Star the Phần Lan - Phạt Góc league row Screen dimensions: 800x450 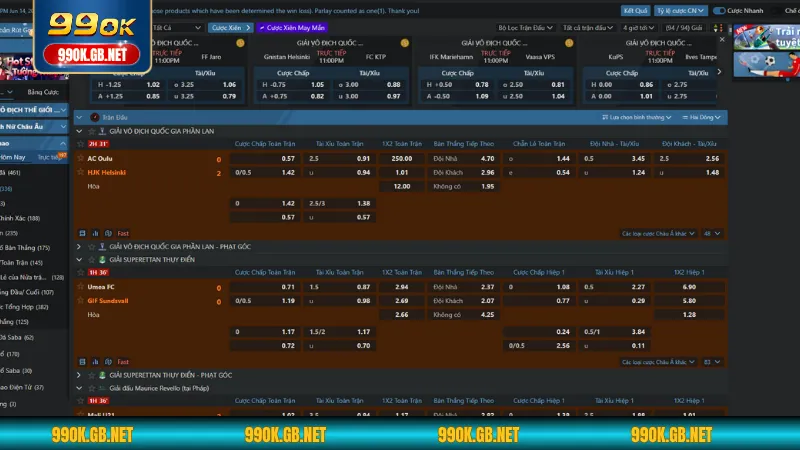click(92, 246)
